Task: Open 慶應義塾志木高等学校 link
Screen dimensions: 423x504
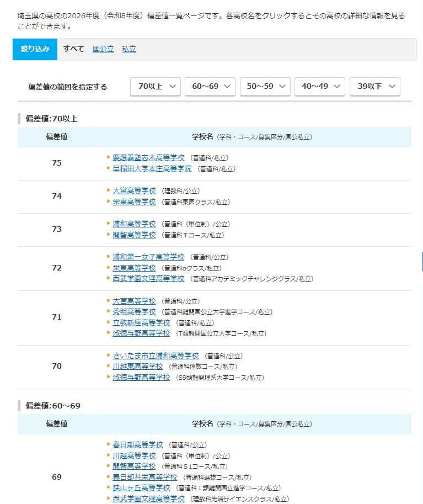Action: (148, 158)
